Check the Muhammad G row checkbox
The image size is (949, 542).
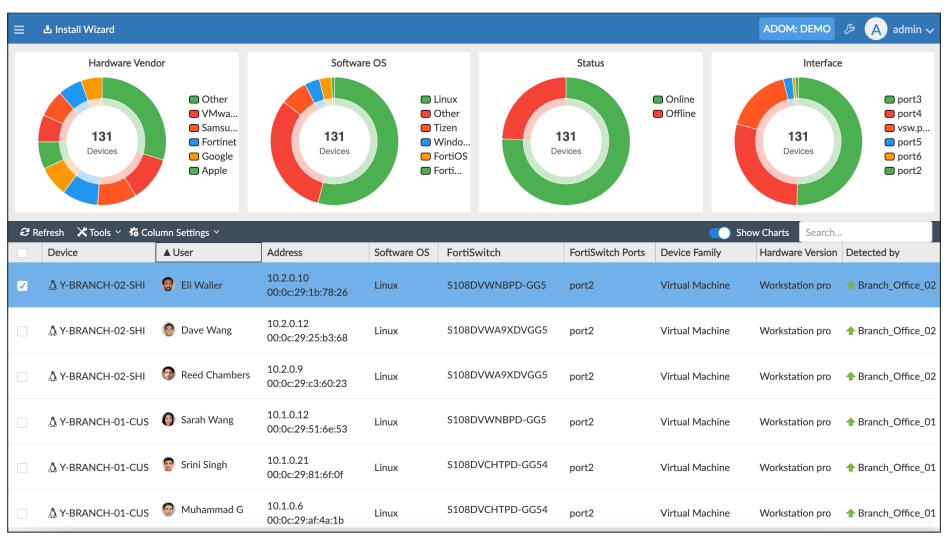(x=22, y=514)
